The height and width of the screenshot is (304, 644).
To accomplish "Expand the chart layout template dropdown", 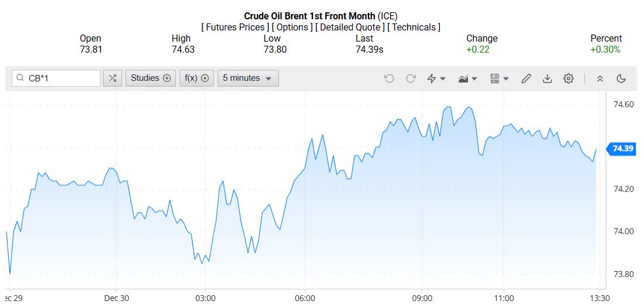I will [499, 78].
